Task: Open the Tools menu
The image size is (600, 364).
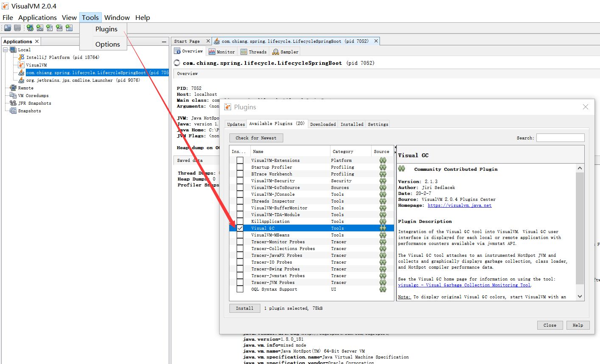Action: pos(90,17)
